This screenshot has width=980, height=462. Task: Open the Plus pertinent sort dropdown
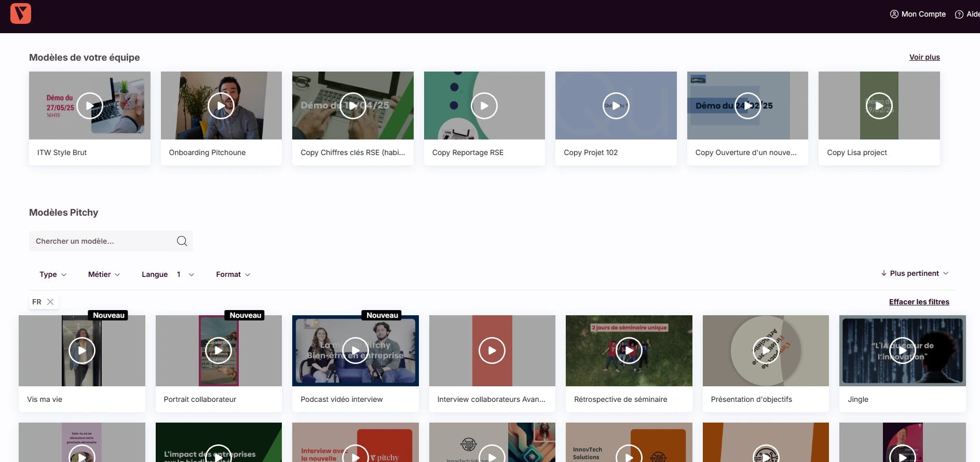pyautogui.click(x=915, y=273)
